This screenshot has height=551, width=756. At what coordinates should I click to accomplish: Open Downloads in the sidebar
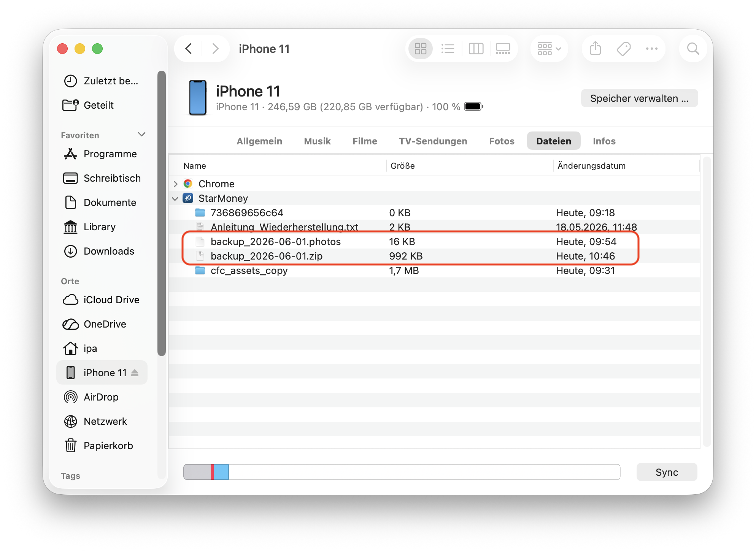[x=102, y=251]
